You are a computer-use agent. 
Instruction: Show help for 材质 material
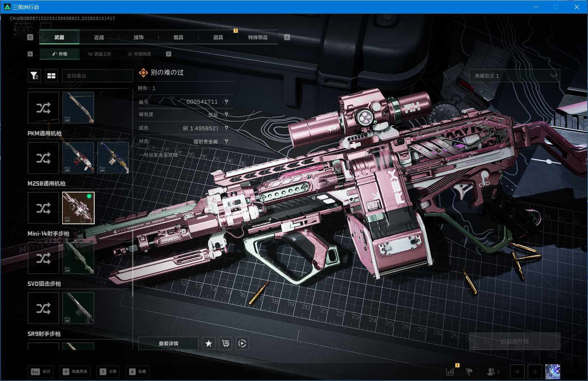click(226, 141)
